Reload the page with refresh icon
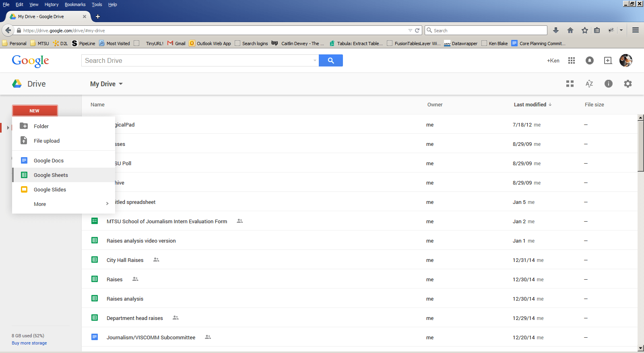Viewport: 644px width, 353px height. click(417, 30)
